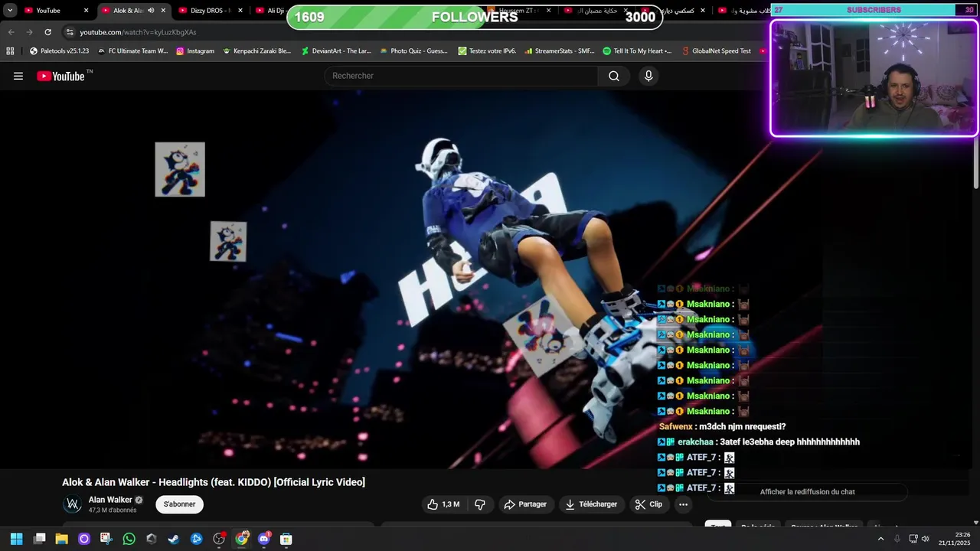Open WhatsApp from the taskbar
This screenshot has width=980, height=551.
(x=129, y=539)
